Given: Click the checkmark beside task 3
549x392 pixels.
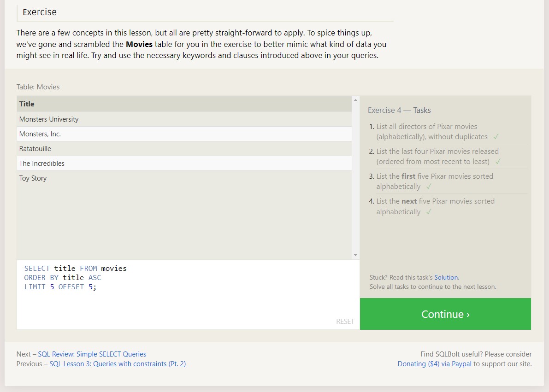Looking at the screenshot, I should pyautogui.click(x=429, y=187).
